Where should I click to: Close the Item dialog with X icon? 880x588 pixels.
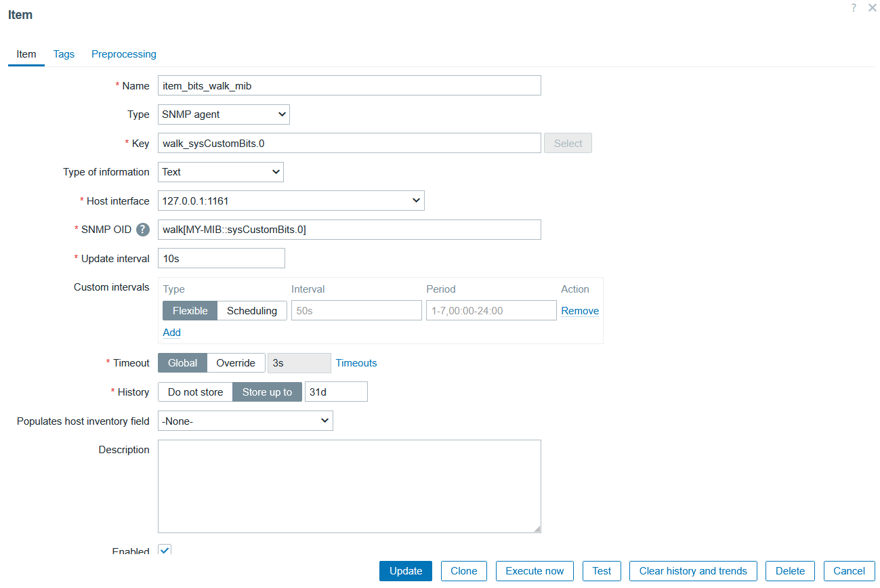[872, 7]
